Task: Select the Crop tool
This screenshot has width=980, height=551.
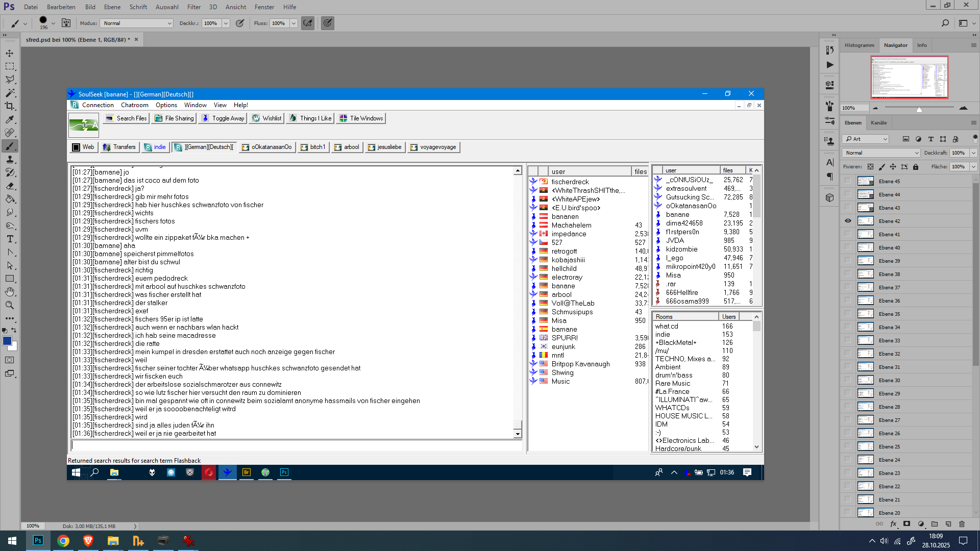Action: click(10, 106)
